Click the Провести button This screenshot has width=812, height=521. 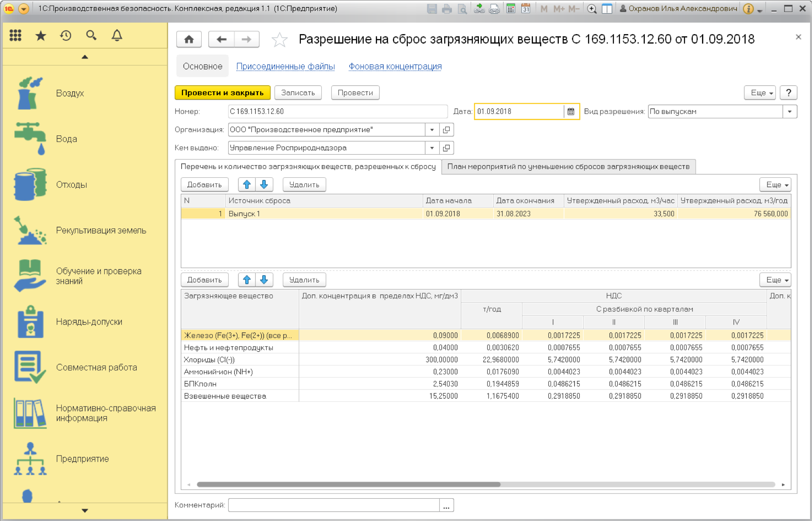355,93
